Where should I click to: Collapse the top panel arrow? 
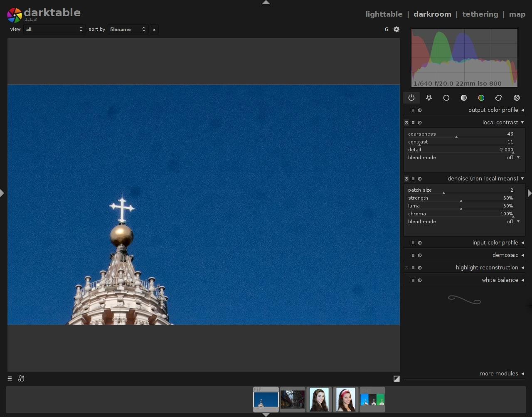click(x=266, y=2)
